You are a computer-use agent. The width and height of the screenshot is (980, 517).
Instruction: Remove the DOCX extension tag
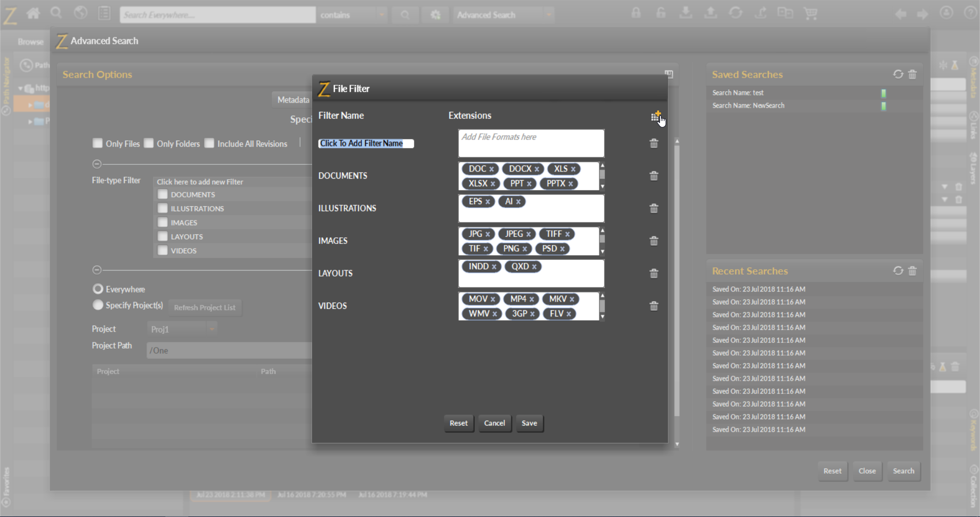(x=537, y=169)
